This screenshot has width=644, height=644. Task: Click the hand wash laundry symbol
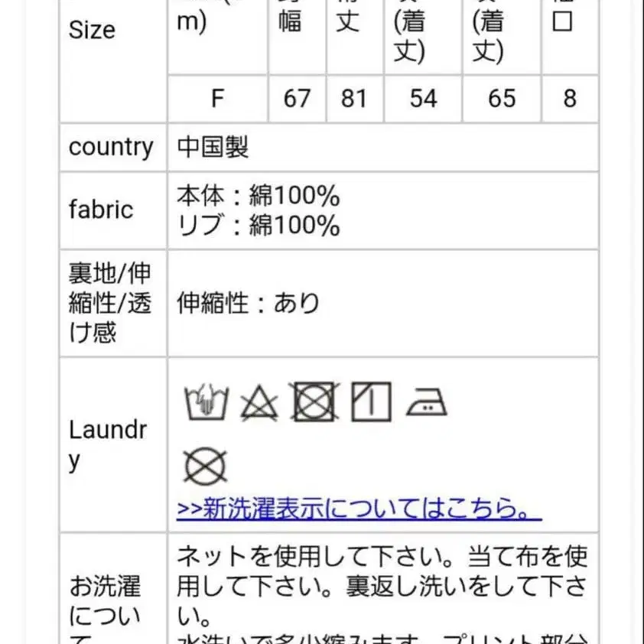[205, 403]
